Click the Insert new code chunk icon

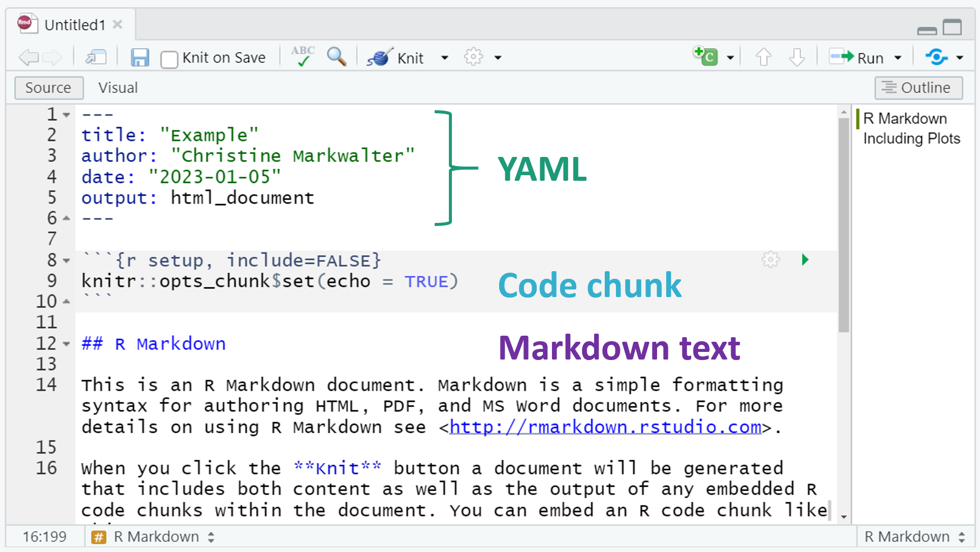pyautogui.click(x=706, y=56)
